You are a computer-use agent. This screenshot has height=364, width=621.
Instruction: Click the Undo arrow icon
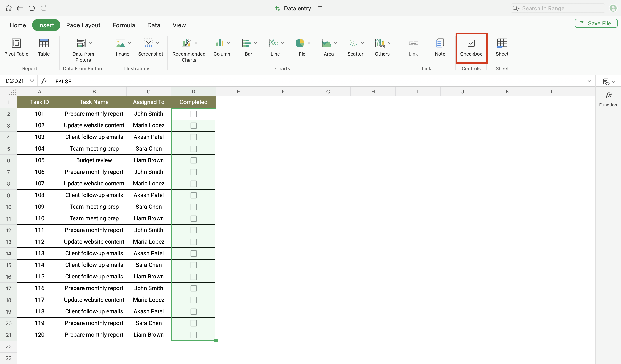31,8
